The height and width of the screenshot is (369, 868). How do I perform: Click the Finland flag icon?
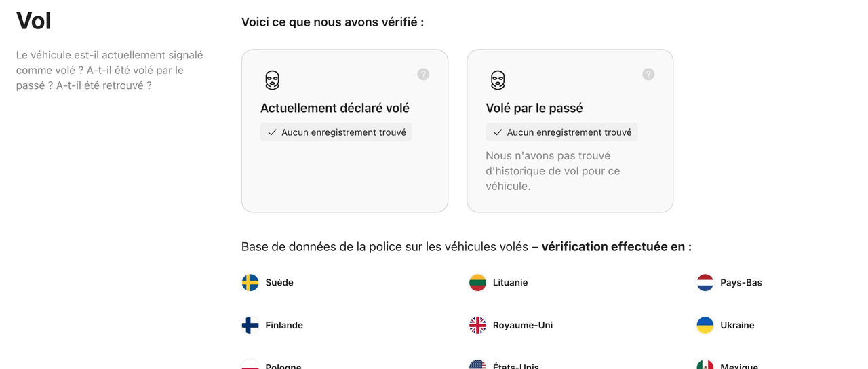(250, 326)
